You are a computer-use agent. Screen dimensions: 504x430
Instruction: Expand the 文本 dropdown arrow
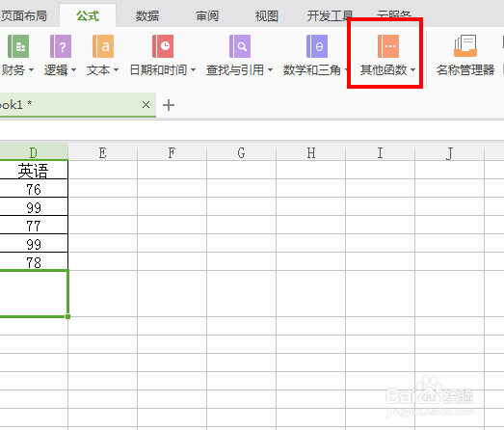tap(116, 69)
